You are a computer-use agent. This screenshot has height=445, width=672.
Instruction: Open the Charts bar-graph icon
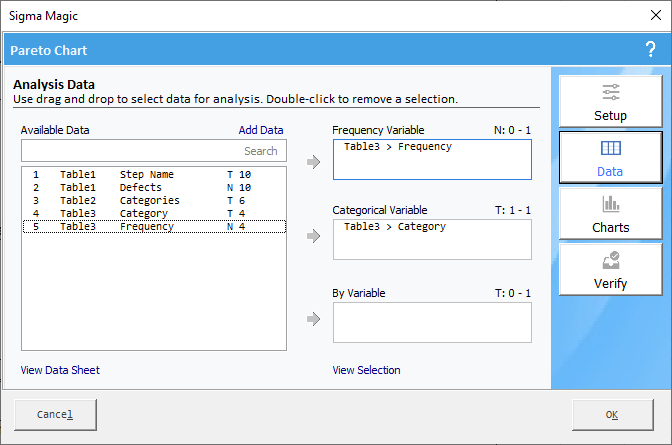610,204
